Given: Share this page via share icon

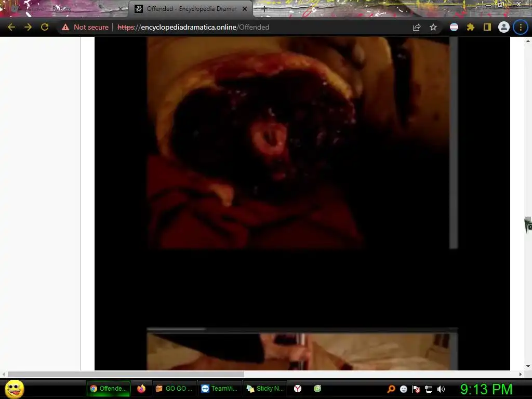Looking at the screenshot, I should click(417, 27).
